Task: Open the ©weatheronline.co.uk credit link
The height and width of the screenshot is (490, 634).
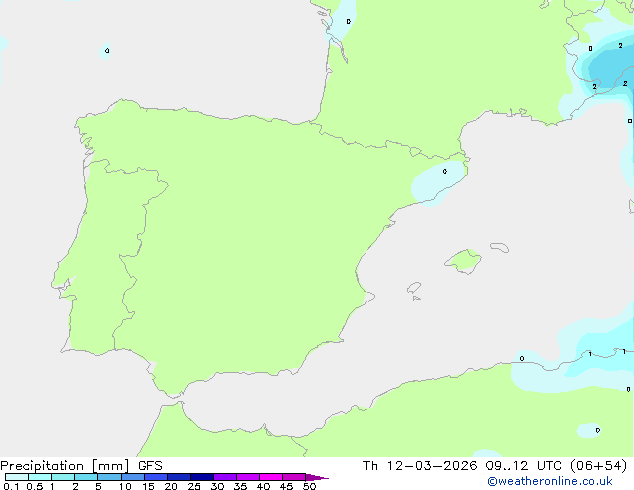Action: [550, 481]
